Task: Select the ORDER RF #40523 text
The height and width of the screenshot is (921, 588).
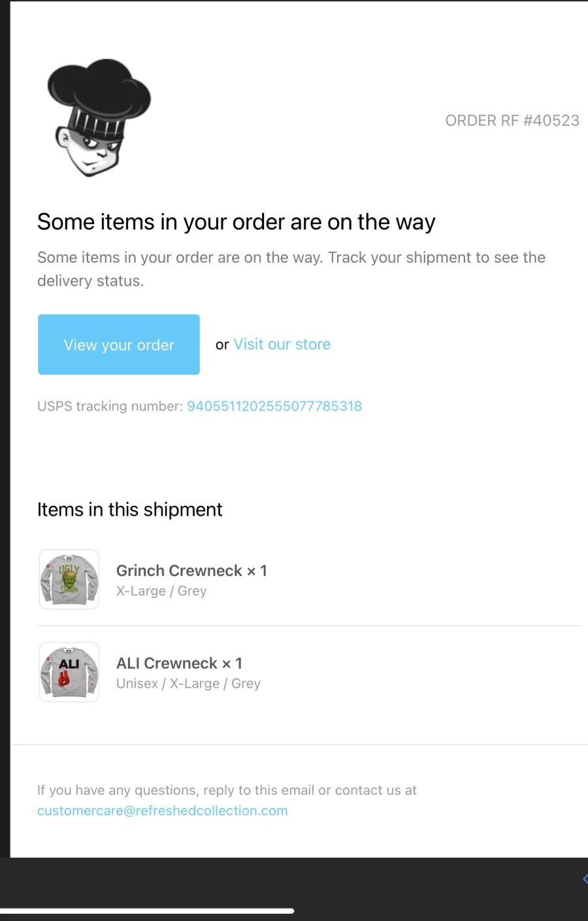Action: click(512, 120)
